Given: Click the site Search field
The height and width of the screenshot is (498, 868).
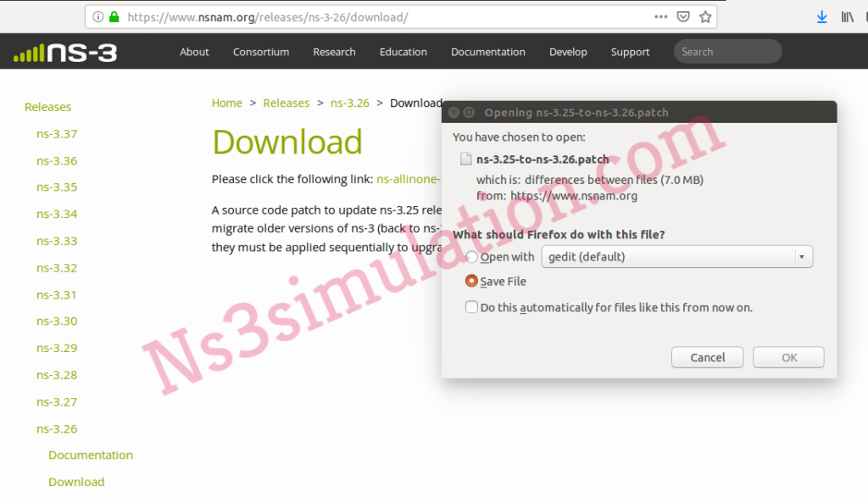Looking at the screenshot, I should tap(727, 52).
